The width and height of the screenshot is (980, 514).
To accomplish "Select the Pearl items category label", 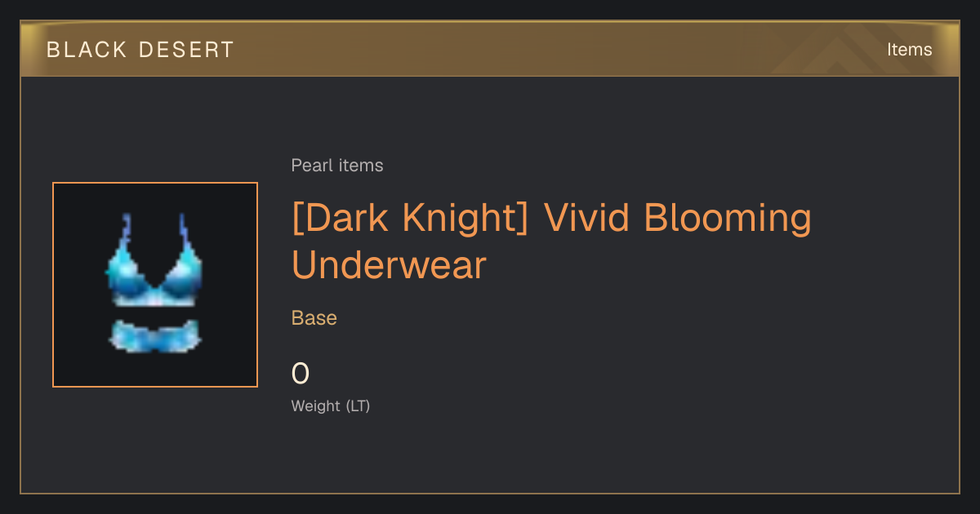I will (x=337, y=166).
